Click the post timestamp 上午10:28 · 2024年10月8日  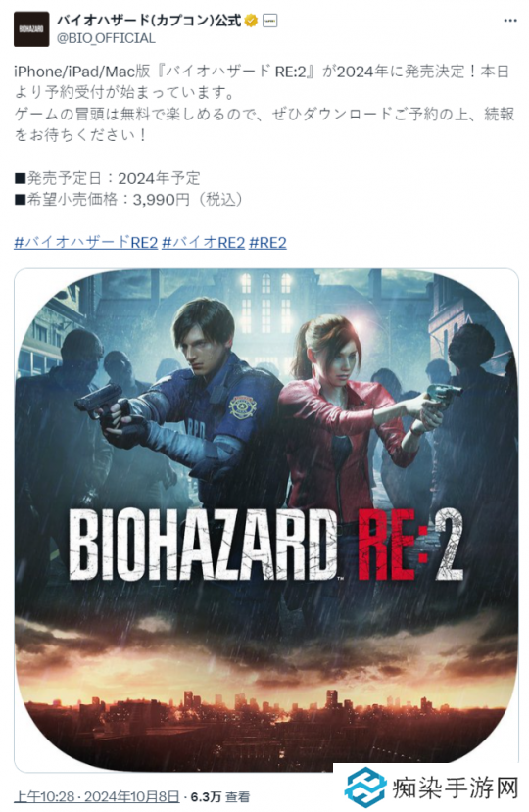tap(97, 796)
